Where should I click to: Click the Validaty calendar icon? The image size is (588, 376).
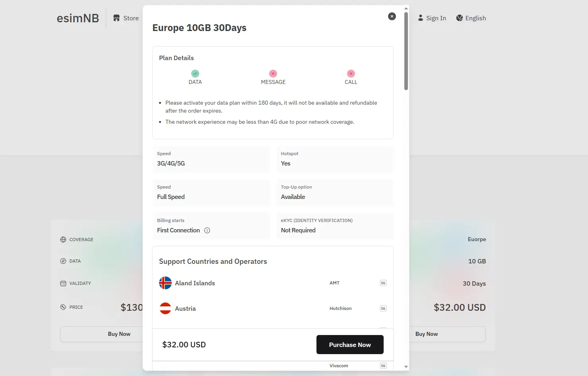pyautogui.click(x=63, y=283)
